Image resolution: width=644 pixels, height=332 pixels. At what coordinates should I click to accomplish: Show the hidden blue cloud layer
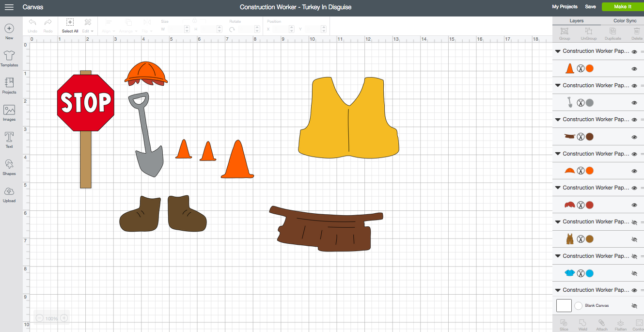click(x=634, y=273)
